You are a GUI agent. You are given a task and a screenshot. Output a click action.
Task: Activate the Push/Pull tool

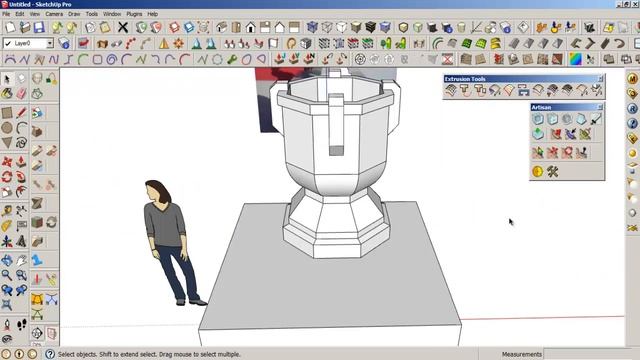click(21, 162)
